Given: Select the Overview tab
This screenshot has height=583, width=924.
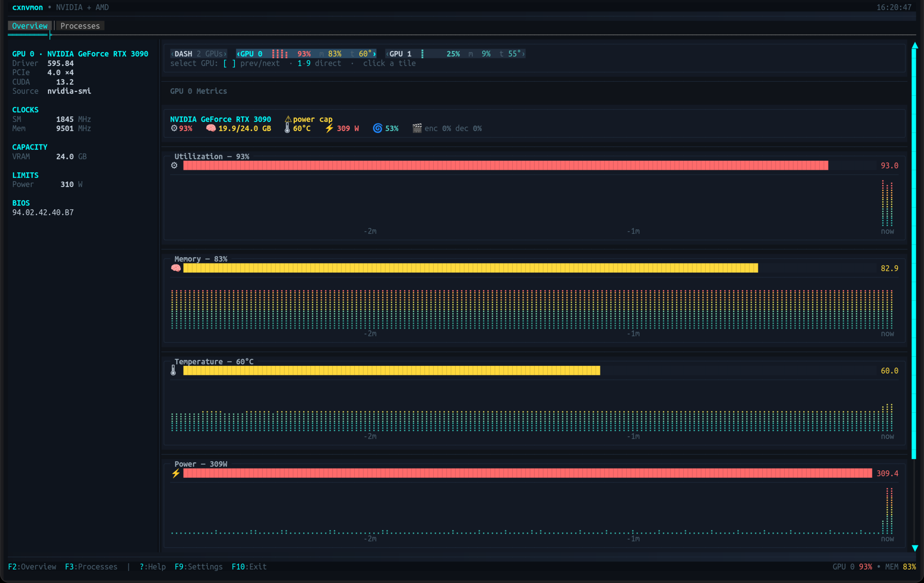Looking at the screenshot, I should tap(30, 26).
